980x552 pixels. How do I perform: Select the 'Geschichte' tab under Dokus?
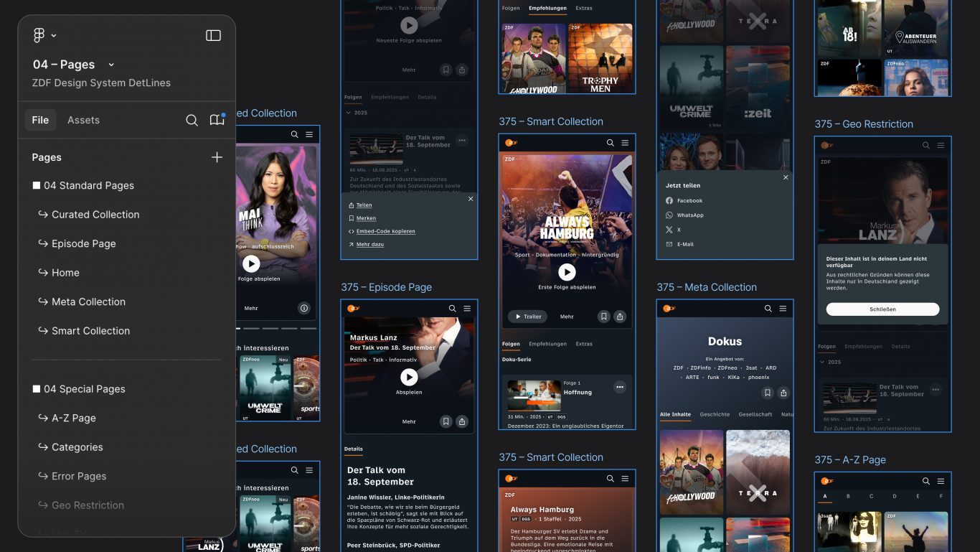[x=715, y=415]
